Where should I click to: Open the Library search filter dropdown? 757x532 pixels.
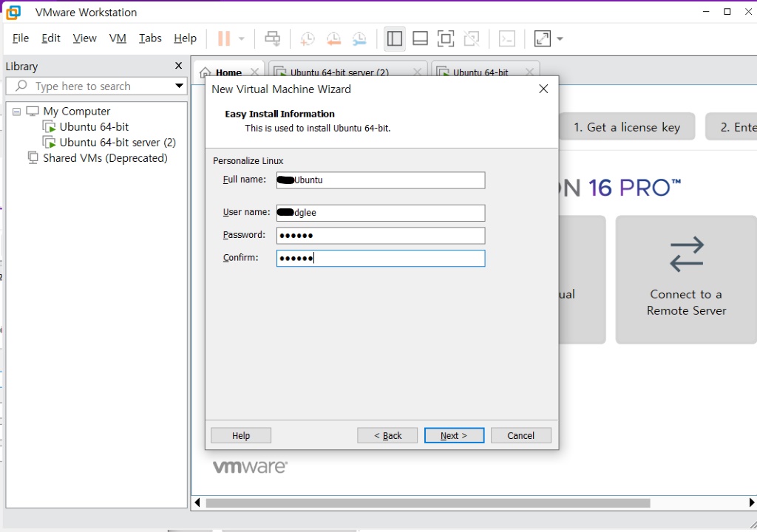179,86
